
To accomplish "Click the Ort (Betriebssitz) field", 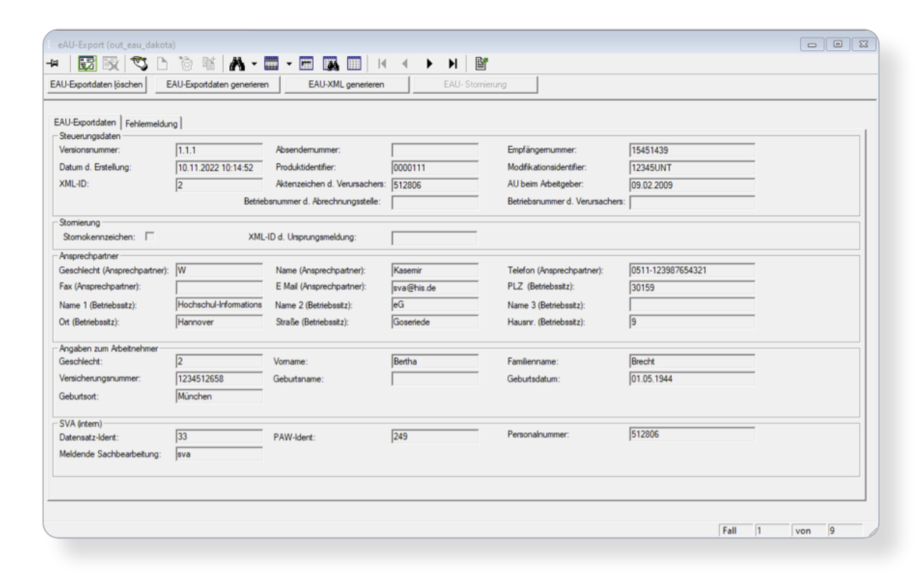I will (x=219, y=322).
